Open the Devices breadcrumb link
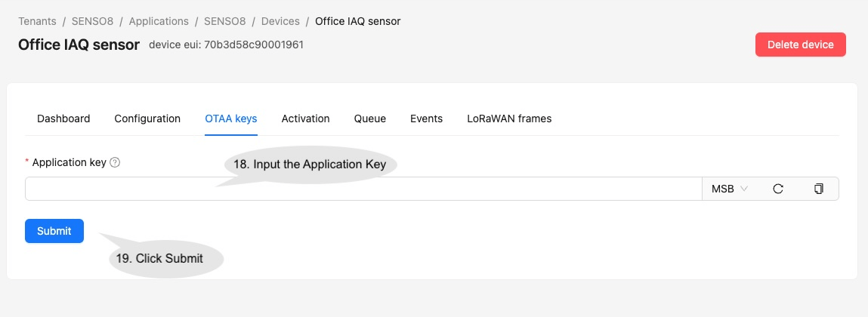 pyautogui.click(x=280, y=21)
